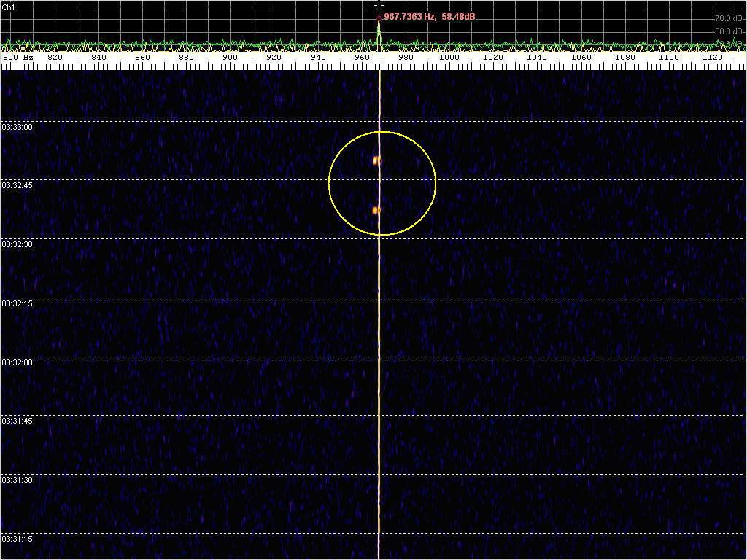The width and height of the screenshot is (747, 560).
Task: Click the 80.0 dB amplitude scale label
Action: (729, 31)
